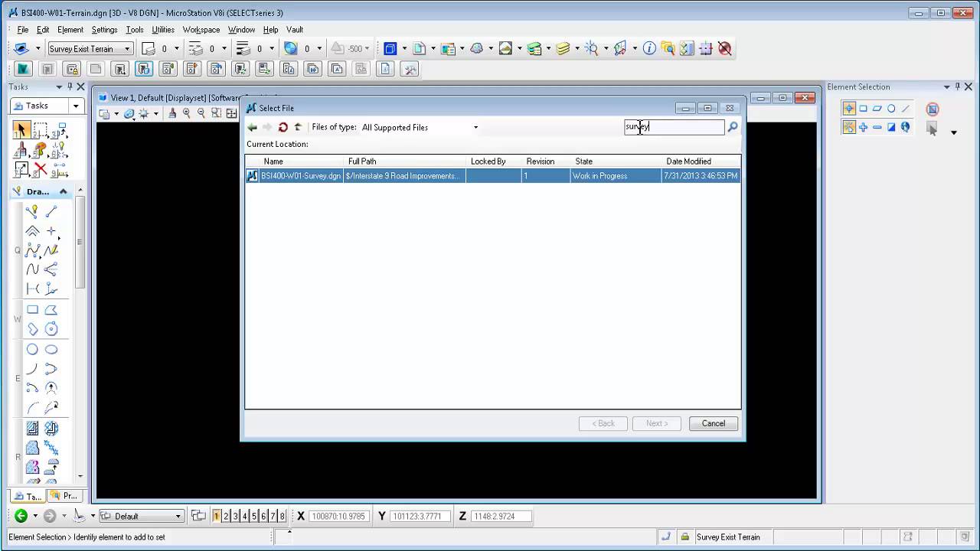Click the Up One Level folder icon
Image resolution: width=980 pixels, height=551 pixels.
point(297,127)
